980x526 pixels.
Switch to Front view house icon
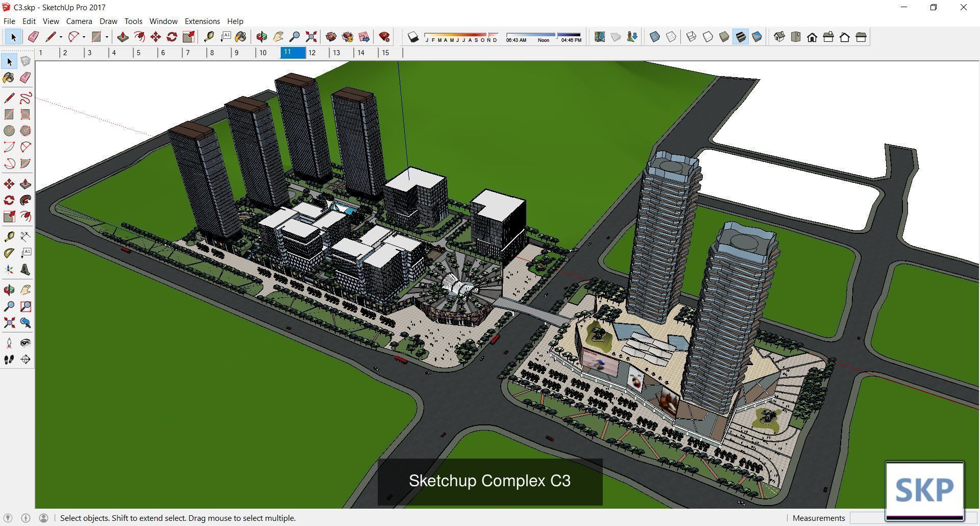812,37
